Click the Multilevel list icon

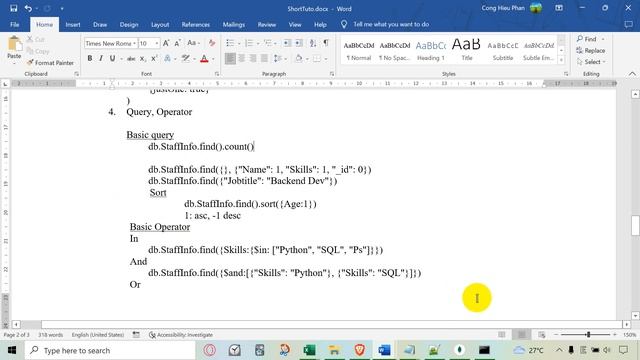268,43
